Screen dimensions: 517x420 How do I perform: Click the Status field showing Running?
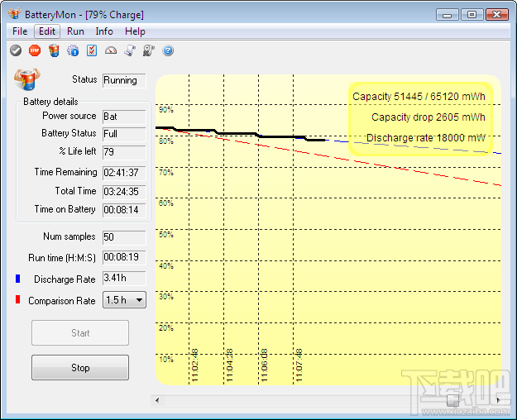click(x=124, y=80)
